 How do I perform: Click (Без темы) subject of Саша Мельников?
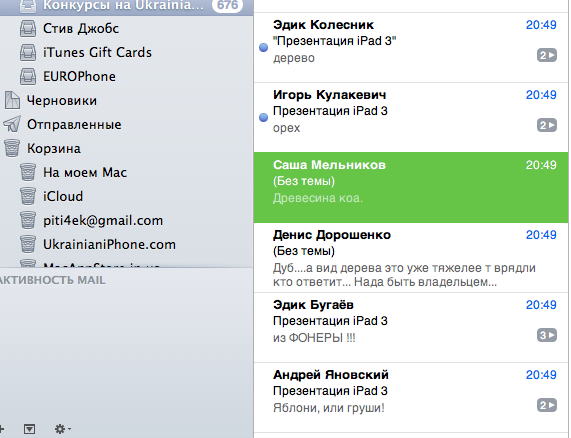pos(304,181)
